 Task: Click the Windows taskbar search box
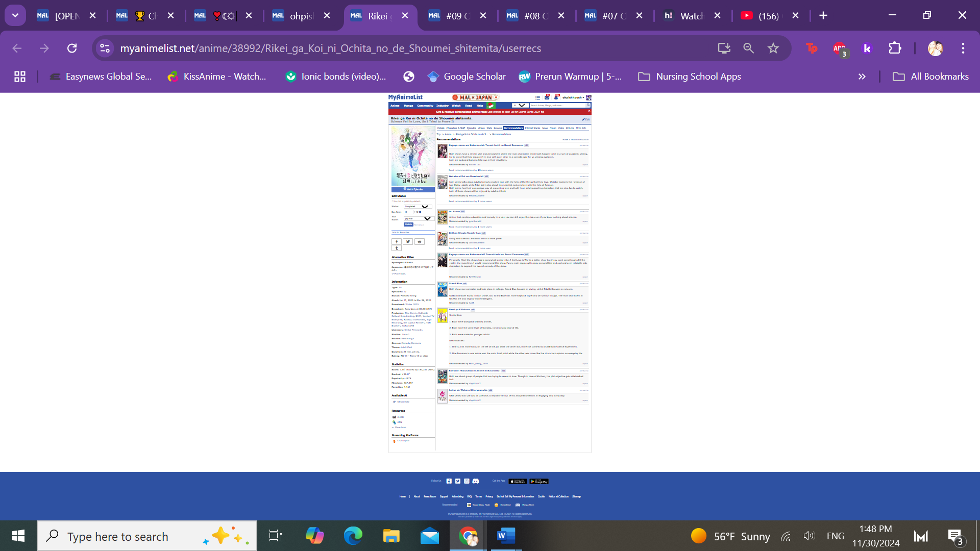tap(147, 536)
